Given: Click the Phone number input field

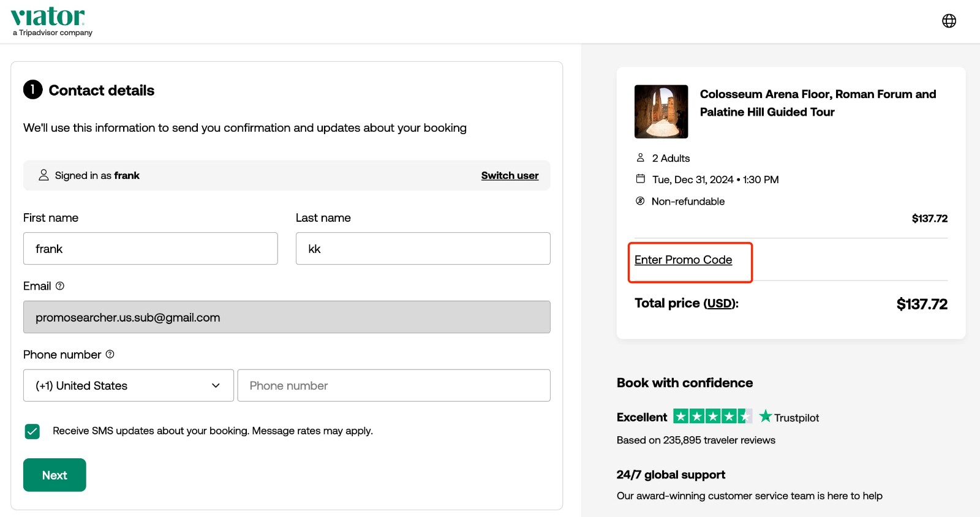Looking at the screenshot, I should coord(394,385).
